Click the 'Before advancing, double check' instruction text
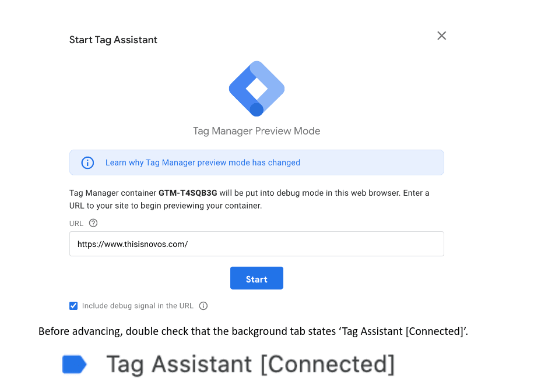534x392 pixels. [253, 331]
